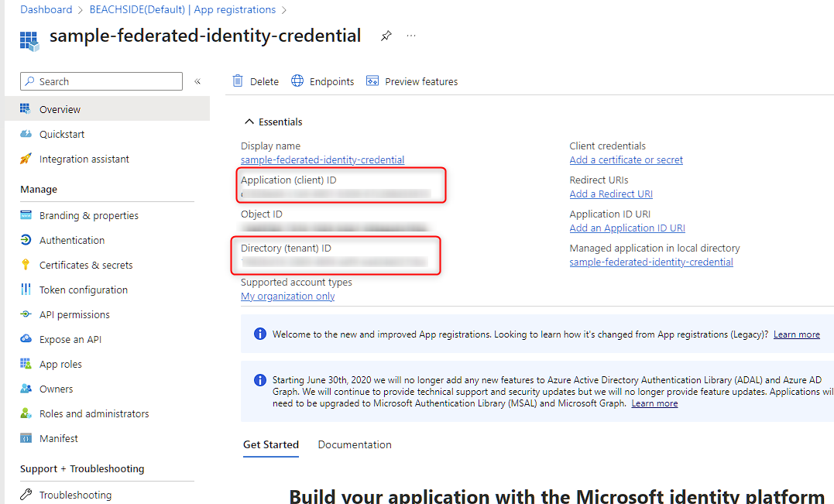Click Add a certificate or secret link
This screenshot has height=504, width=834.
[626, 159]
